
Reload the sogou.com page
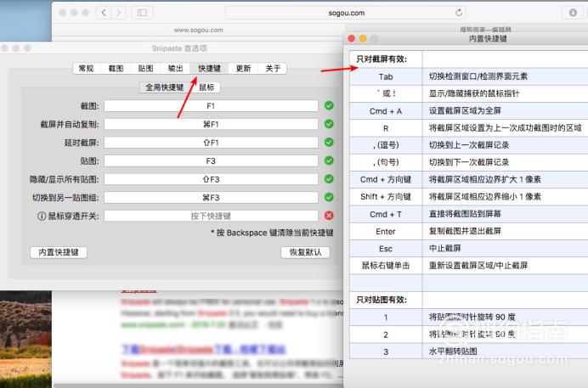tap(459, 13)
